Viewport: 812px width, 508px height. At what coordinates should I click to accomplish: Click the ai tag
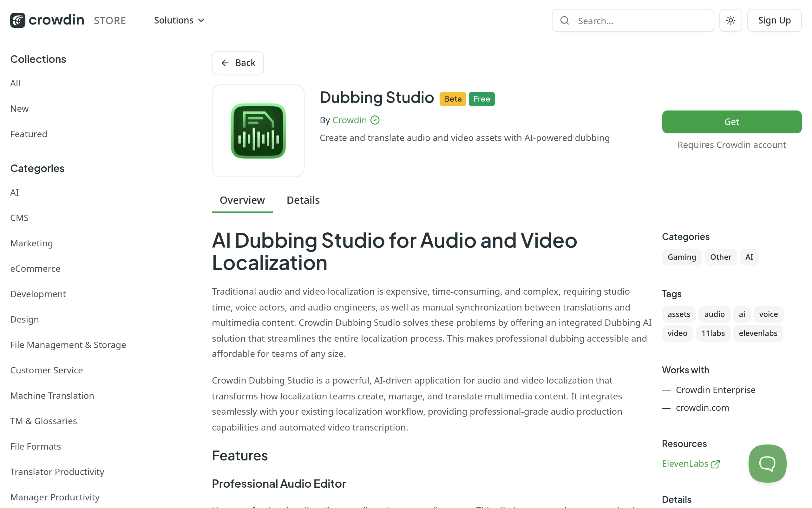742,314
